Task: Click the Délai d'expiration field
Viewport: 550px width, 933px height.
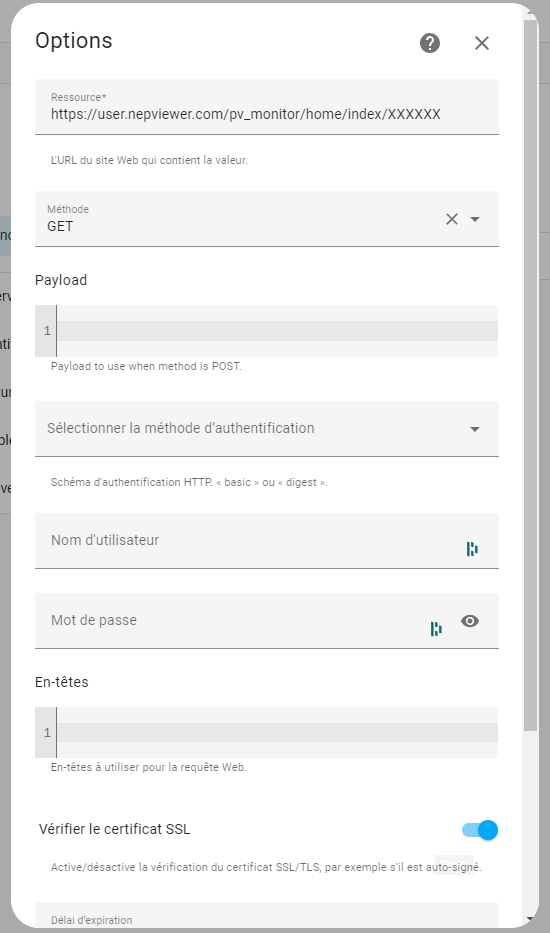Action: [267, 915]
